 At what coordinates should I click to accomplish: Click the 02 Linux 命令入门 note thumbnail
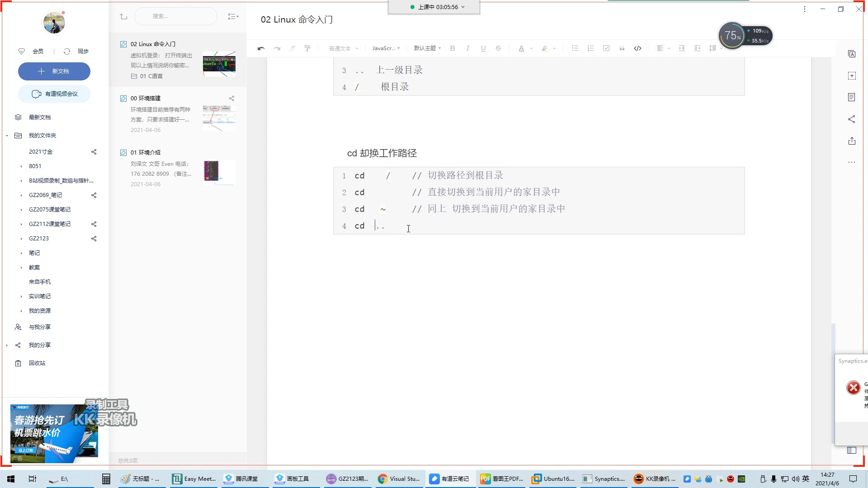(219, 64)
